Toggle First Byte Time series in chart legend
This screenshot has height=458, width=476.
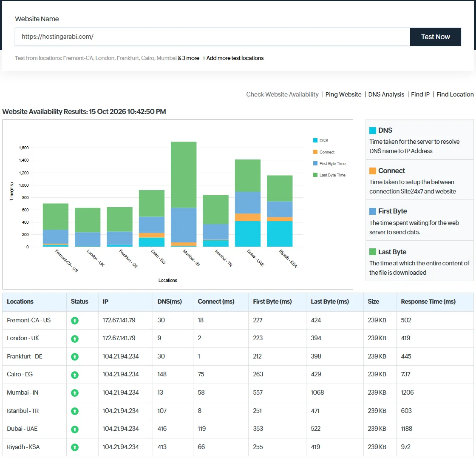329,164
